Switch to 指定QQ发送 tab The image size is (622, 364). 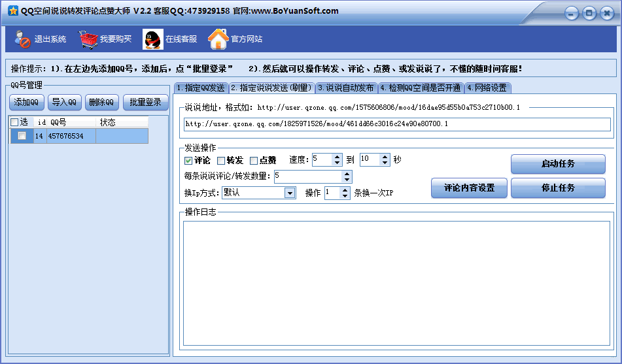201,88
